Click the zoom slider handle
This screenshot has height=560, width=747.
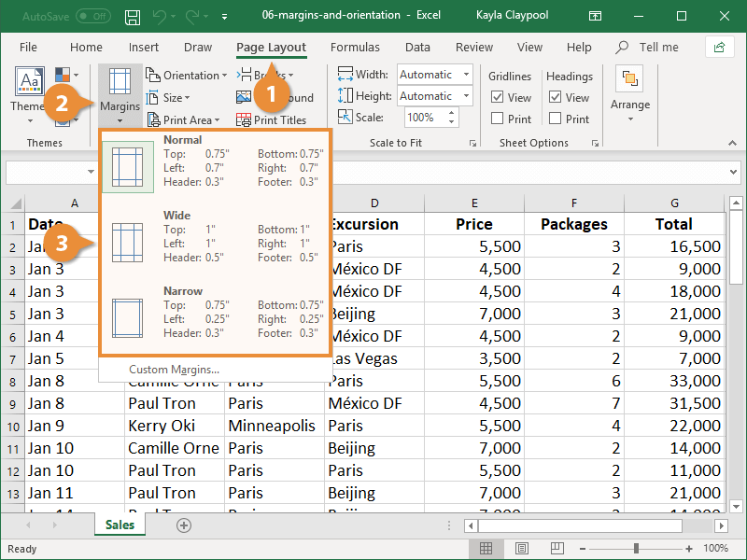(x=636, y=549)
